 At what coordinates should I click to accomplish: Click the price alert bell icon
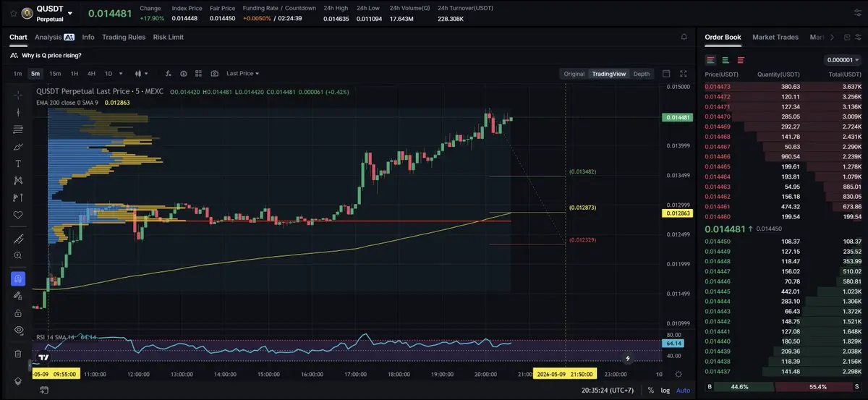(684, 37)
